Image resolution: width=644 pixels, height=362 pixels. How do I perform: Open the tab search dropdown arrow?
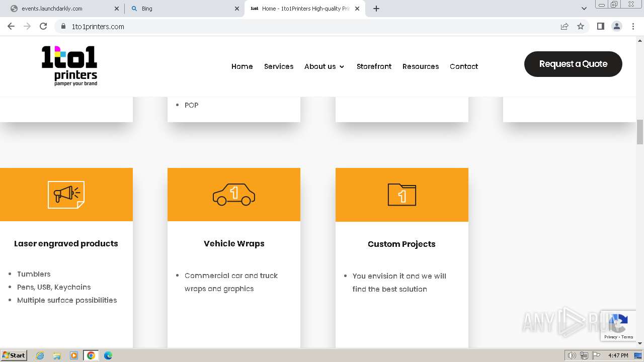(x=584, y=9)
